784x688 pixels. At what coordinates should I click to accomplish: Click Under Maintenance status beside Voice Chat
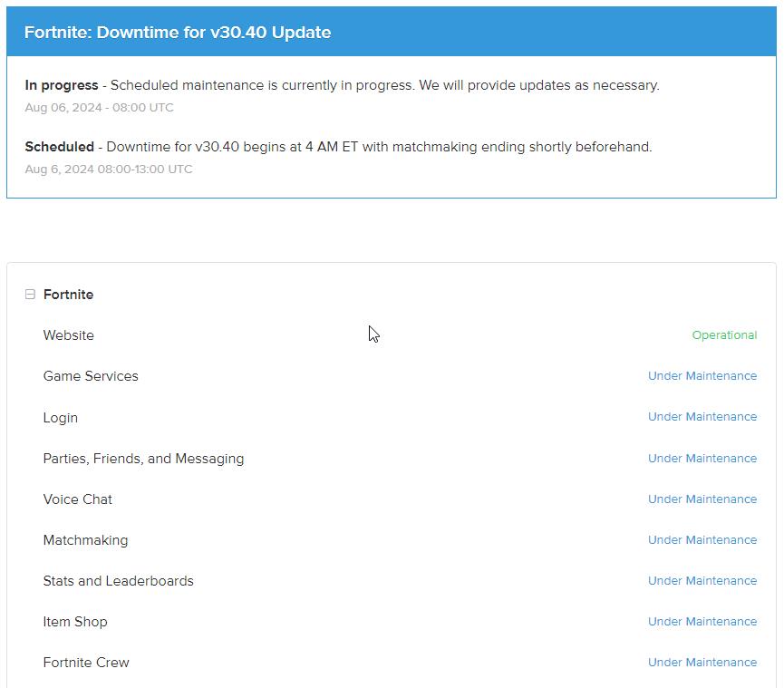tap(702, 499)
